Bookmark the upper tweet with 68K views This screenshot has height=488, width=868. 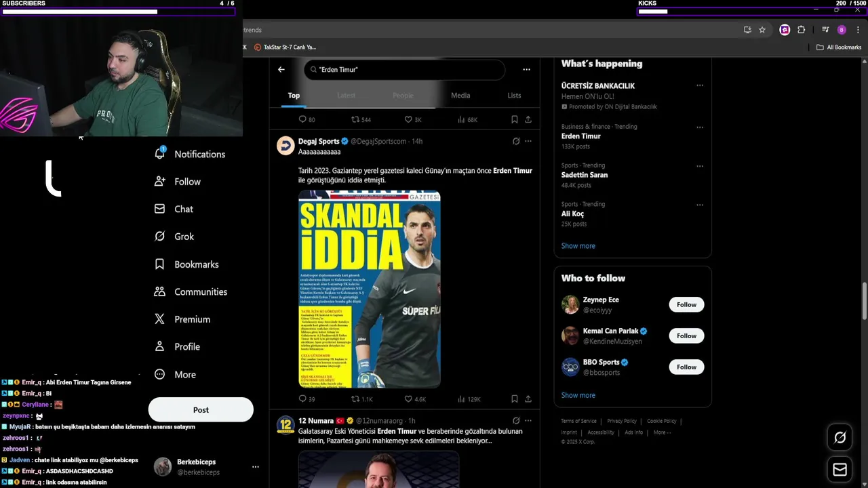point(515,119)
